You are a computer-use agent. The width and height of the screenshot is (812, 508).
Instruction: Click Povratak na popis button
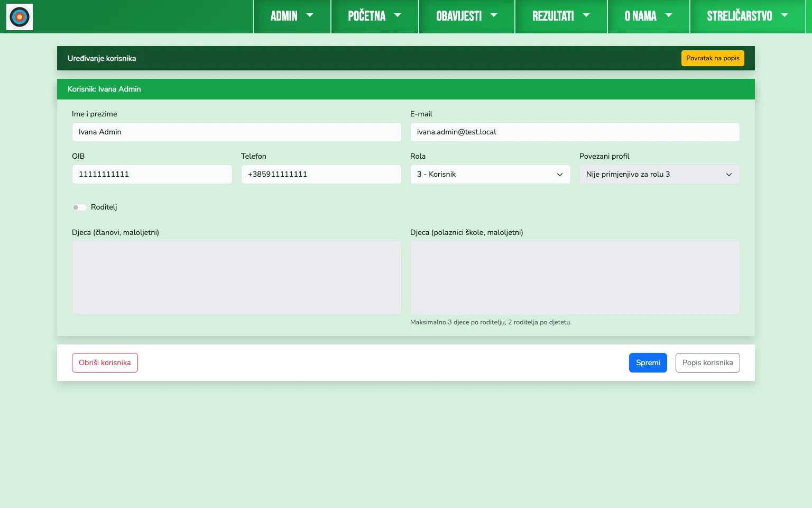(712, 59)
